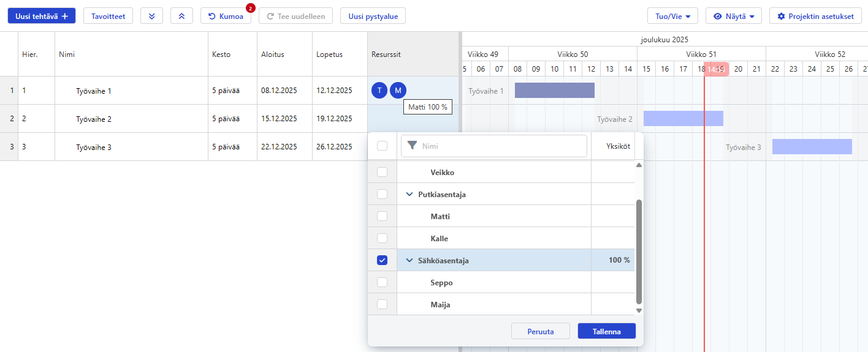This screenshot has height=352, width=868.
Task: Click the Aloitus column header
Action: pyautogui.click(x=285, y=54)
